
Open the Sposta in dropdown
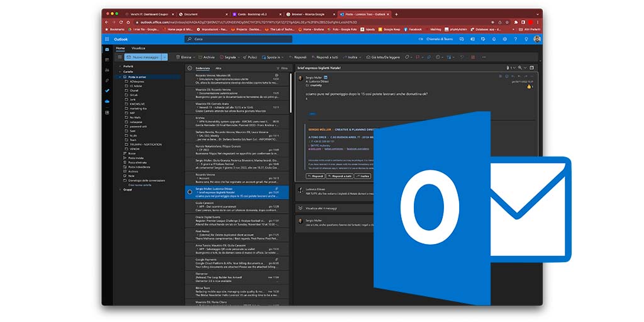point(283,57)
